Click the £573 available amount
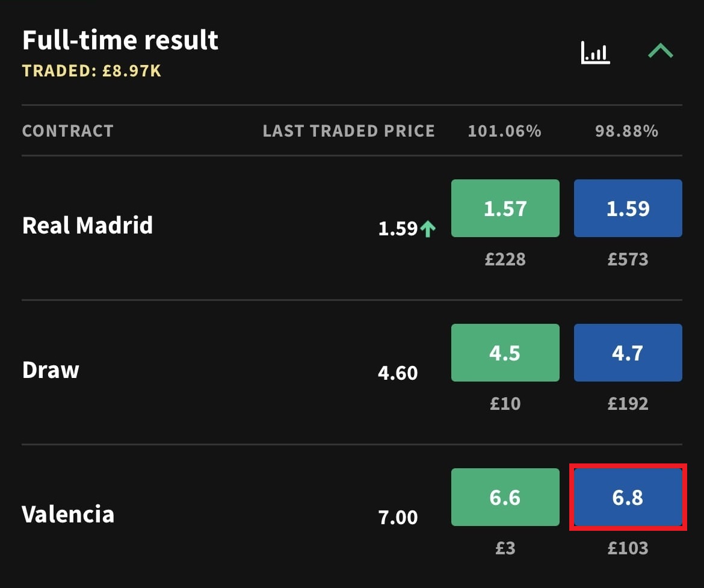This screenshot has height=588, width=704. pyautogui.click(x=628, y=259)
